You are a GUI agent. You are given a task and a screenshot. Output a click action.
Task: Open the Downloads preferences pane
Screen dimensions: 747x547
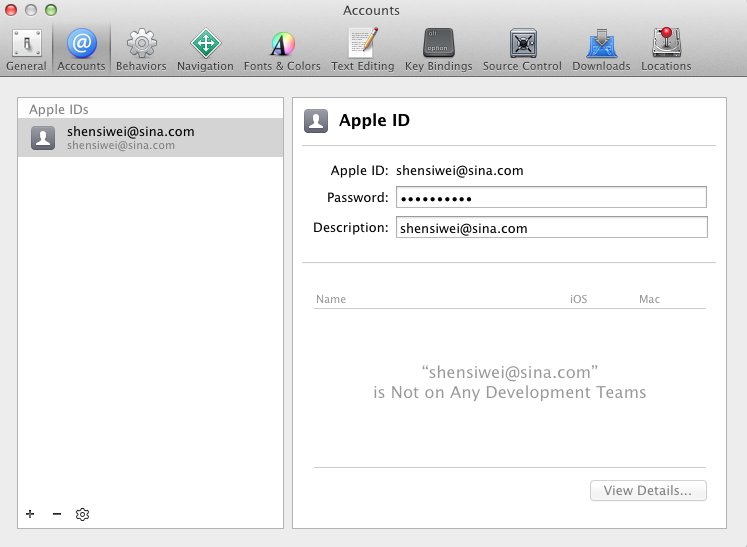click(601, 50)
